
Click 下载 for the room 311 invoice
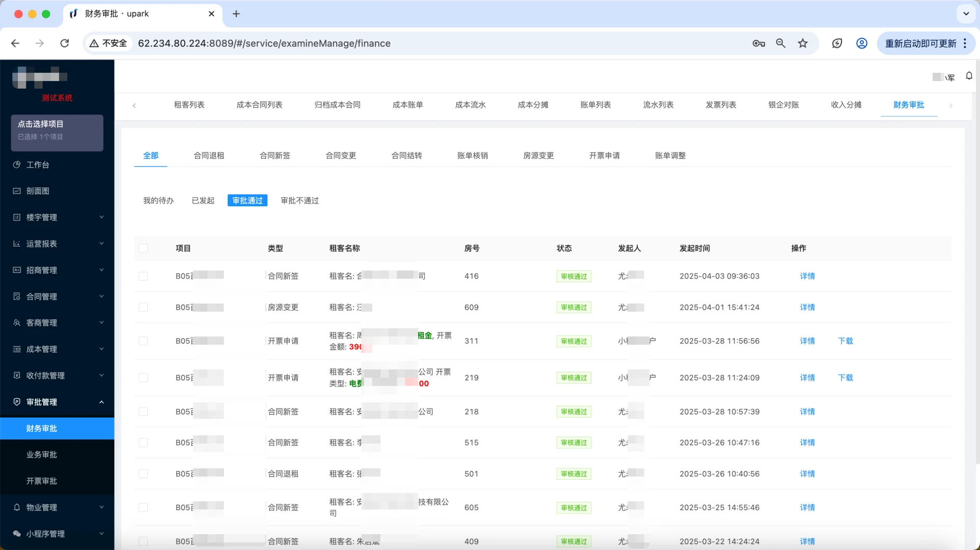pos(845,341)
